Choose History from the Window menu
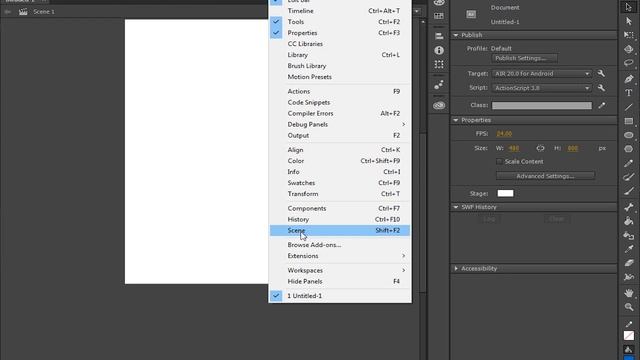640x360 pixels. coord(340,219)
